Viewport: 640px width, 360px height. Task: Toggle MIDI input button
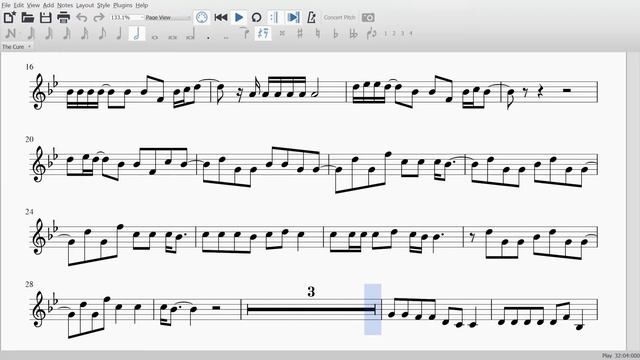coord(202,18)
